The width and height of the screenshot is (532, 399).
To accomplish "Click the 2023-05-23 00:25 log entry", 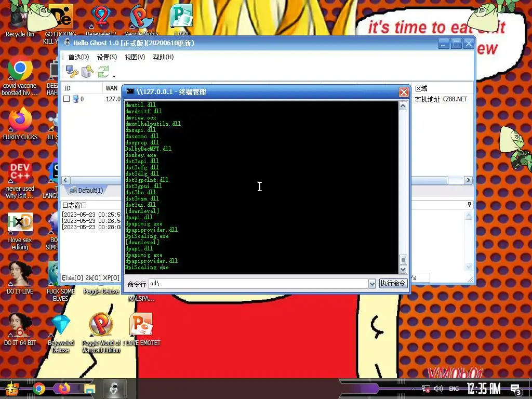I will point(91,215).
